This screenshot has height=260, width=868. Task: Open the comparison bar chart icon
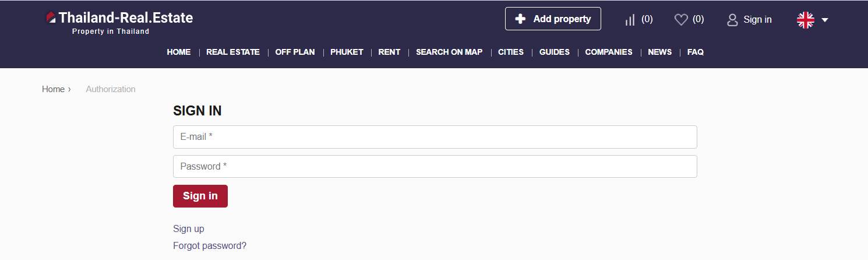(630, 20)
